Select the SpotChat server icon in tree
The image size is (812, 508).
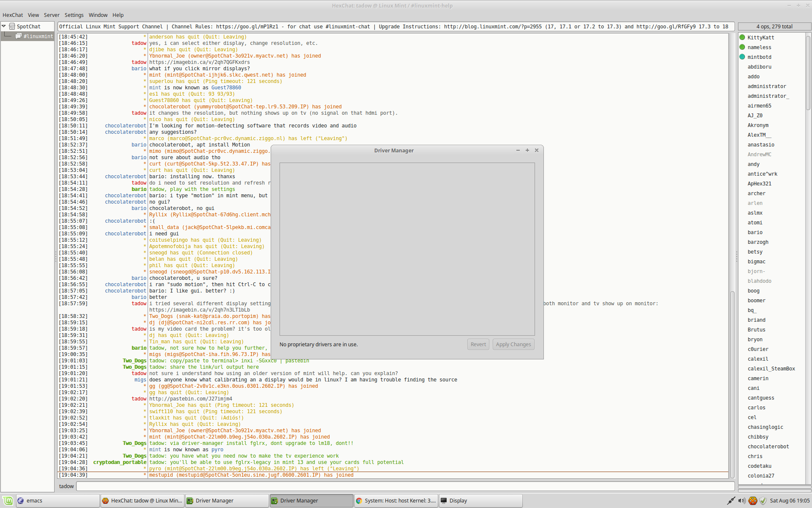coord(12,26)
